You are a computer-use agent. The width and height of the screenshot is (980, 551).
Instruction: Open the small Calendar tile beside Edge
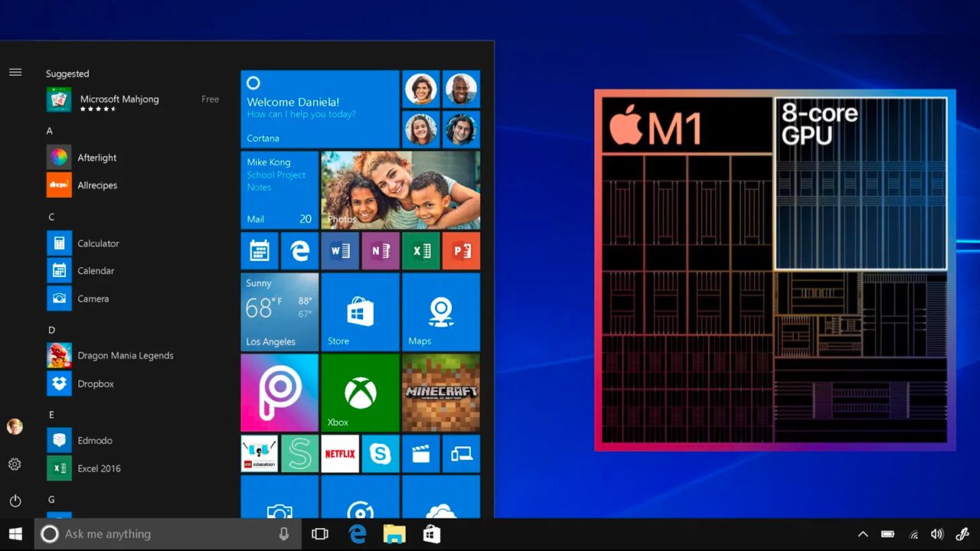point(260,251)
